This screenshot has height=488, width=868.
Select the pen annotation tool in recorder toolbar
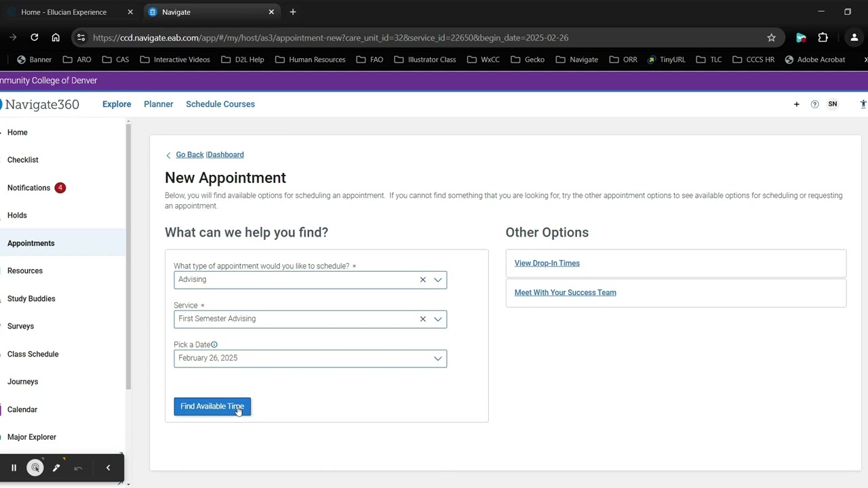pyautogui.click(x=56, y=468)
